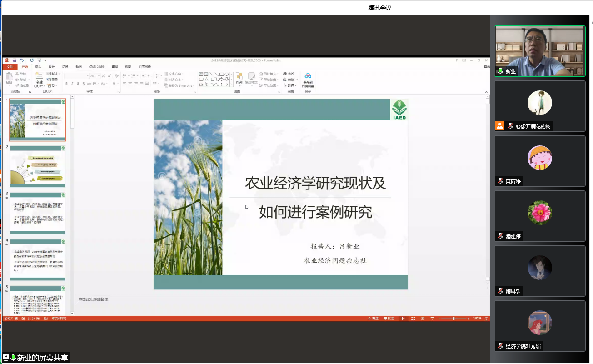Toggle bold text formatting
This screenshot has width=593, height=364.
tap(66, 84)
